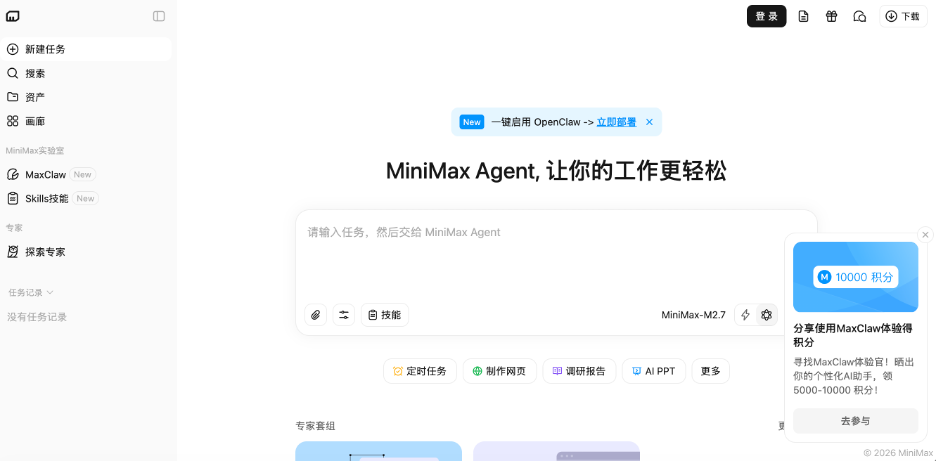Click the 技能 skills button
Screen dimensions: 936x462
point(384,315)
